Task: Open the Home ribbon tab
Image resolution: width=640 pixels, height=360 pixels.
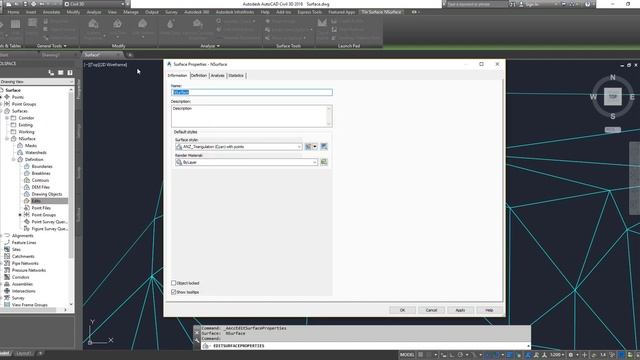Action: 13,12
